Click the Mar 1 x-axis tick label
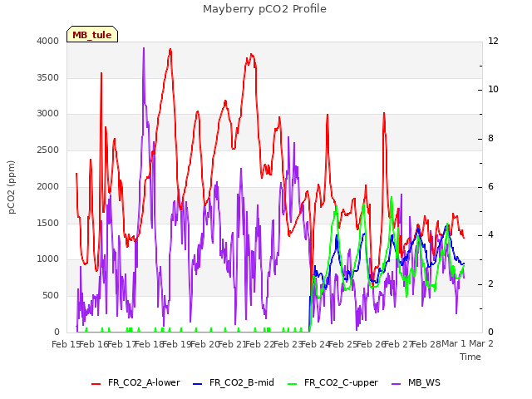Image resolution: width=532 pixels, height=399 pixels. pyautogui.click(x=454, y=343)
